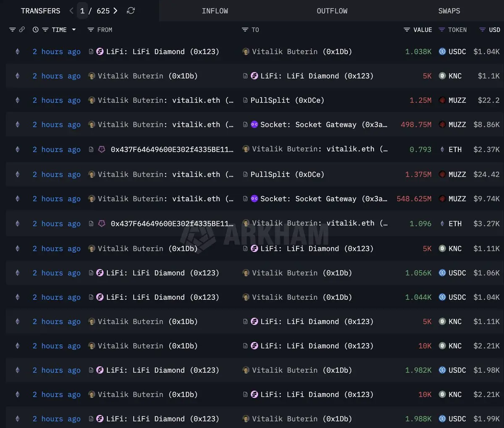This screenshot has height=428, width=504.
Task: Switch to the INFLOW tab
Action: point(215,11)
